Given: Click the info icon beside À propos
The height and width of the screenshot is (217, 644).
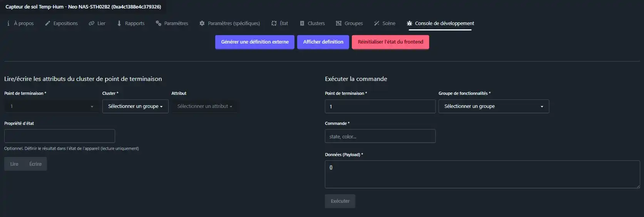Looking at the screenshot, I should [8, 24].
